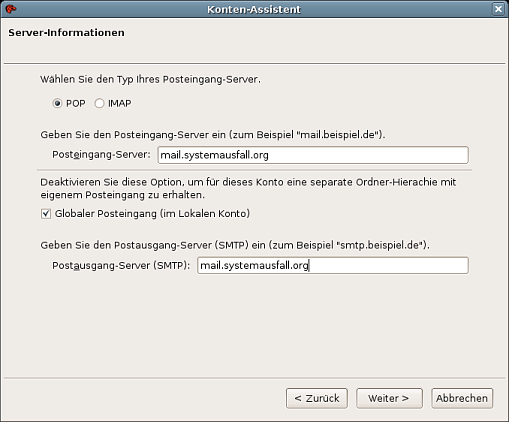Select the IMAP radio button

pos(99,103)
